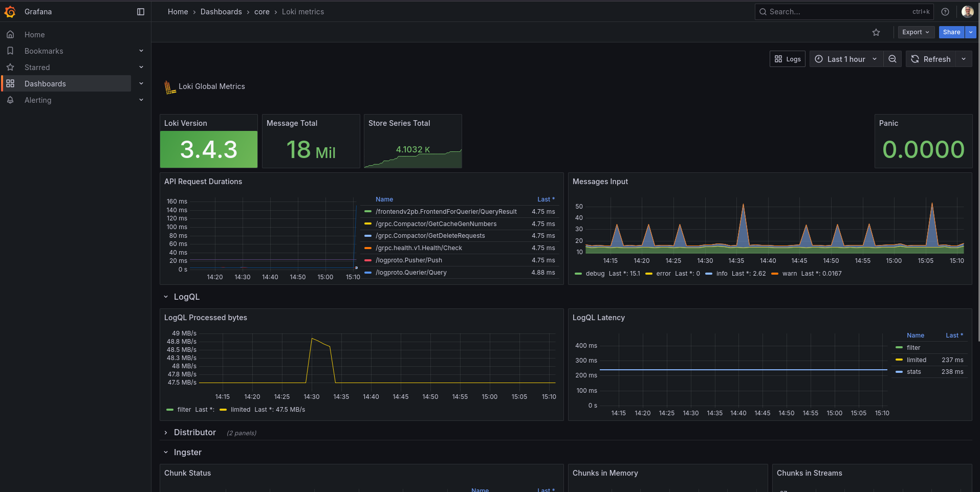Screen dimensions: 980x492
Task: Click warn legend color swatch in Messages Input
Action: [775, 274]
